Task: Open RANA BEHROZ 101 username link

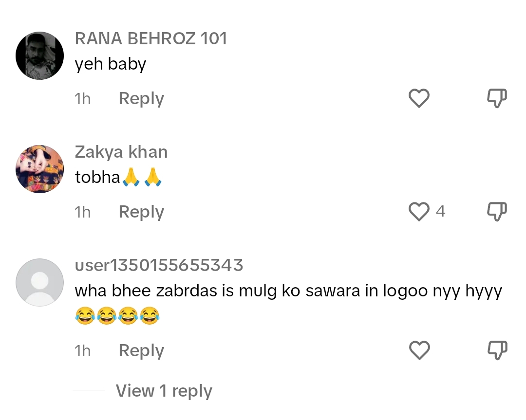Action: [x=151, y=38]
